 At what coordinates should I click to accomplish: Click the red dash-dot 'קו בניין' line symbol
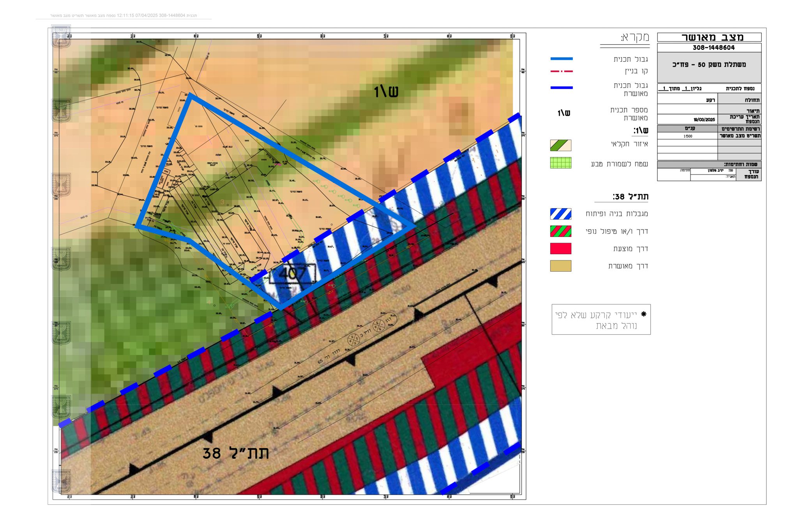(x=561, y=71)
